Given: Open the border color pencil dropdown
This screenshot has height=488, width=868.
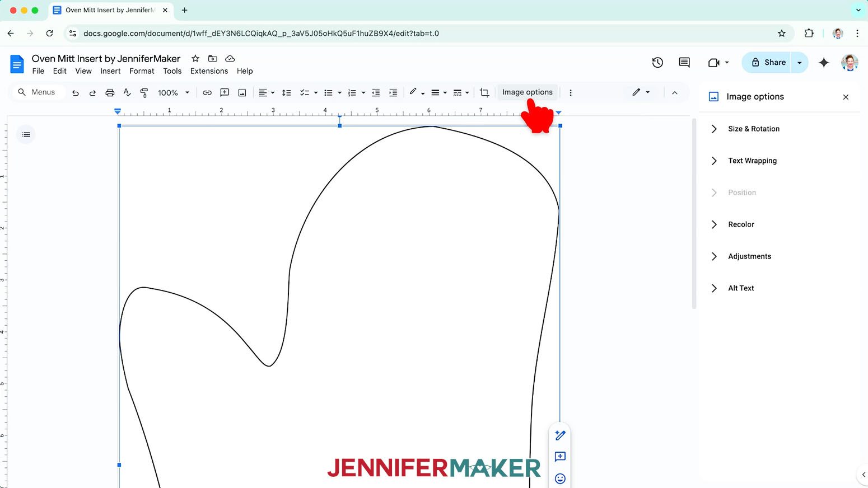Looking at the screenshot, I should coord(417,93).
